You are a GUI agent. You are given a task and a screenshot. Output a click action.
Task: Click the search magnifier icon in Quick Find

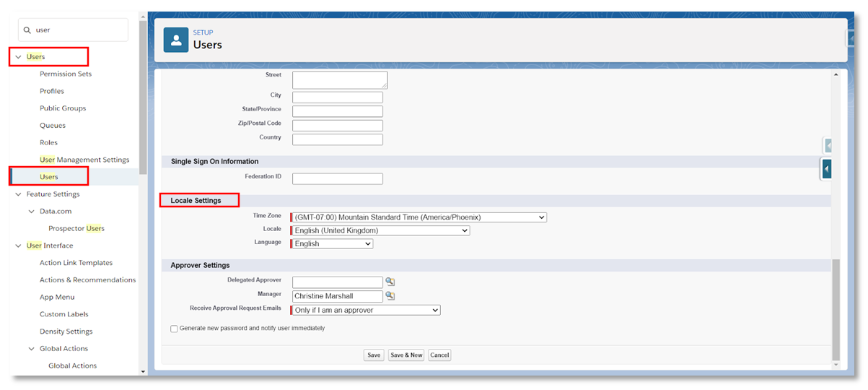(27, 30)
